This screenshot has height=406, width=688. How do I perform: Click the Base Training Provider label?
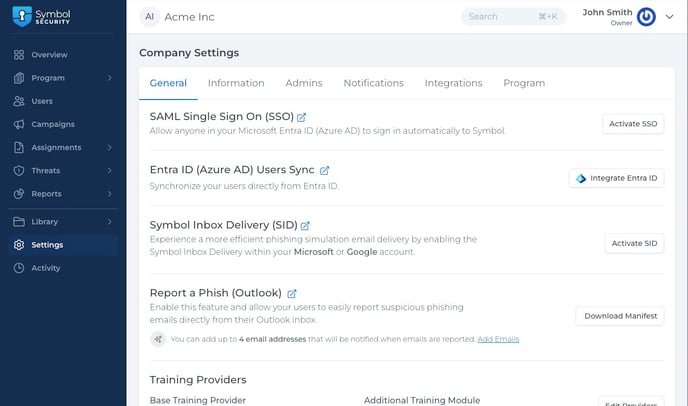pos(197,400)
